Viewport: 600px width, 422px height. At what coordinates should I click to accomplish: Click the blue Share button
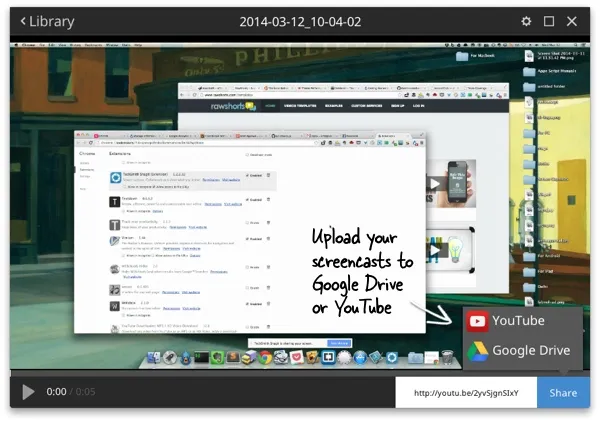[x=563, y=393]
